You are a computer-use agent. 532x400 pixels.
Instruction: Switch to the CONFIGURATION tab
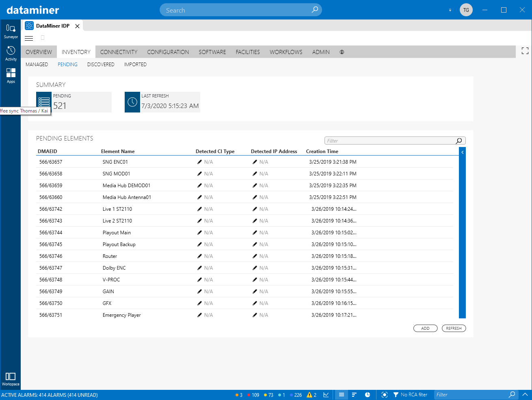click(168, 52)
